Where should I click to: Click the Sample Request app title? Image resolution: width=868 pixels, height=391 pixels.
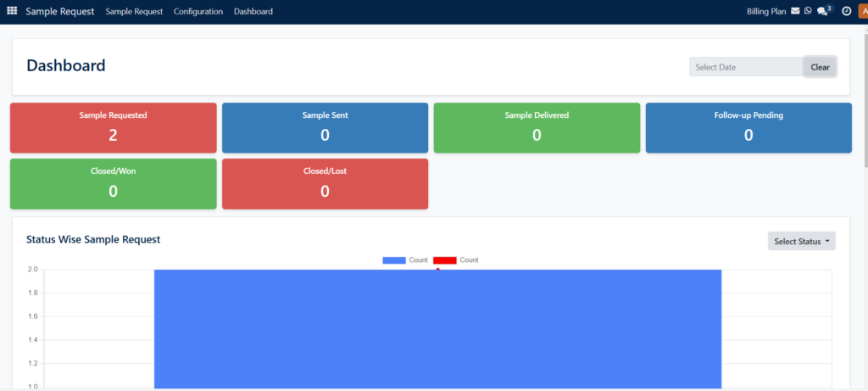pyautogui.click(x=60, y=11)
